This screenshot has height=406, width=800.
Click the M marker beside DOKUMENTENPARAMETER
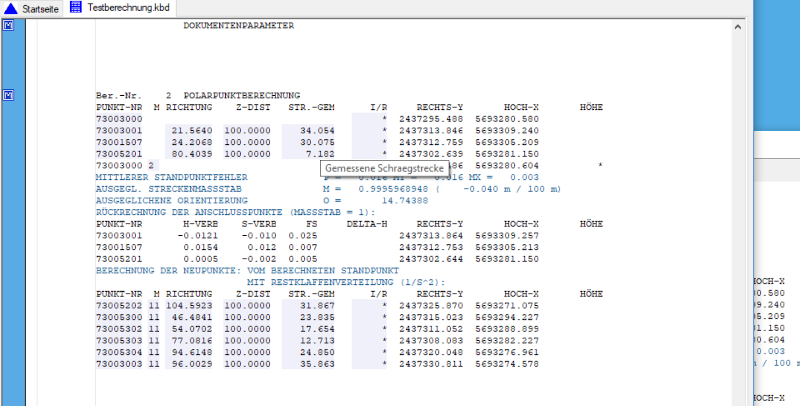point(8,26)
